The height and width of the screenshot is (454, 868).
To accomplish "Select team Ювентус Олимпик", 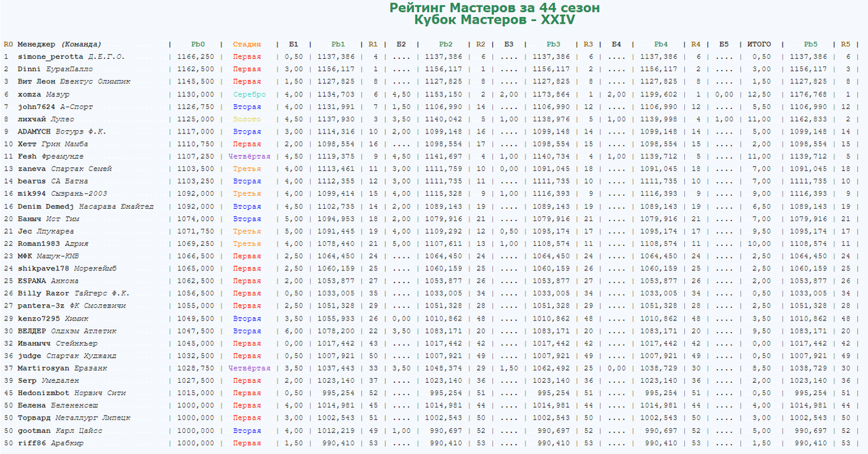I will pyautogui.click(x=94, y=81).
